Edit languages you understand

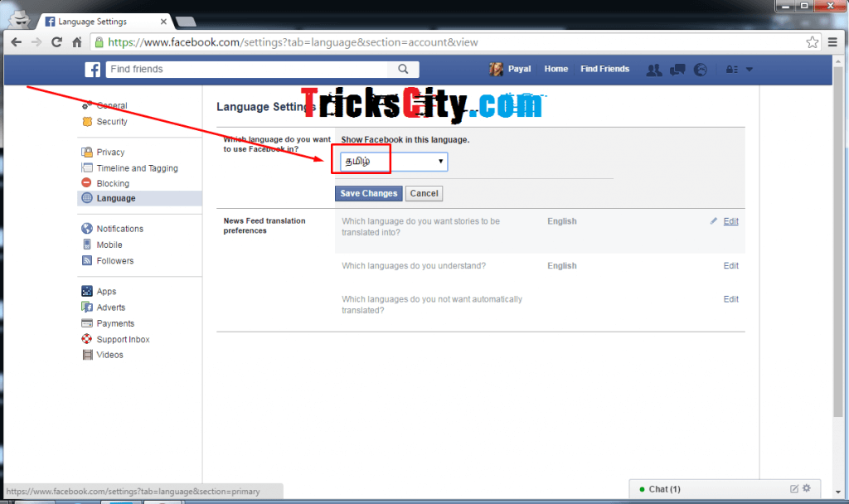click(x=731, y=266)
